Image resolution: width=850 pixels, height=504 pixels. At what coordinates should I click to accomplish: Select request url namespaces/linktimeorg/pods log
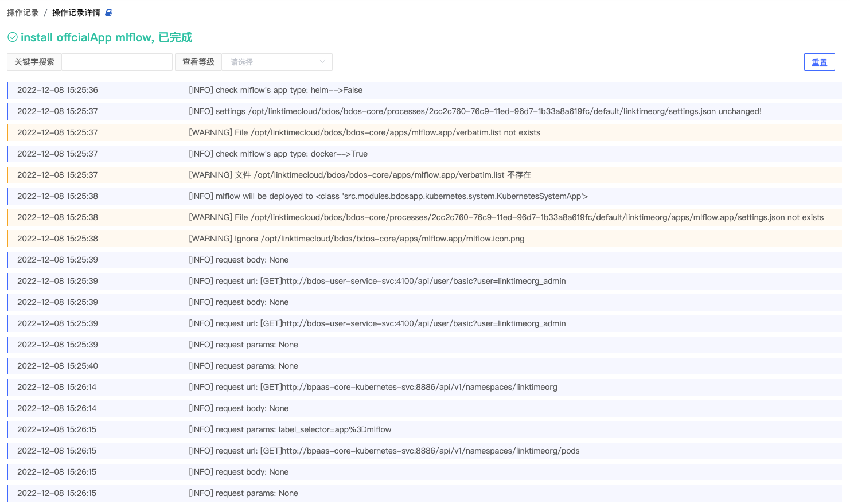click(x=424, y=451)
